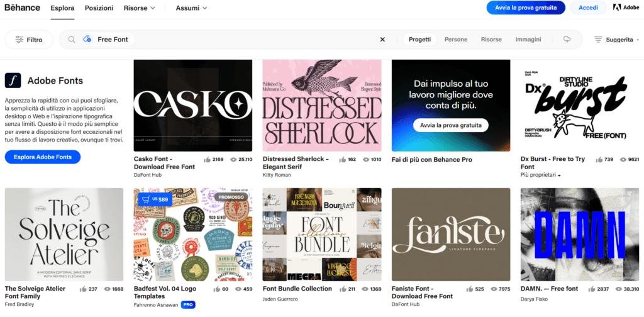Click the Behance logo
The image size is (644, 317).
pyautogui.click(x=23, y=8)
